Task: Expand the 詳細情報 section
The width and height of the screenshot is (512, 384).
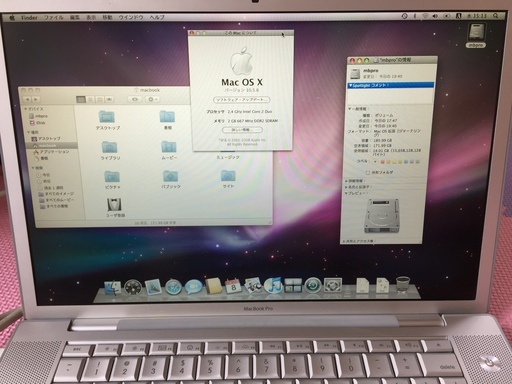Action: (346, 181)
